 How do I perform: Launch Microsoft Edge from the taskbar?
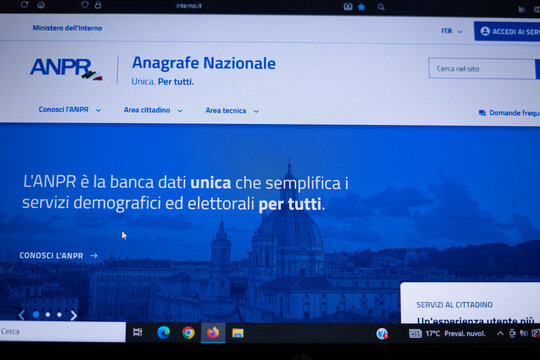(x=164, y=333)
